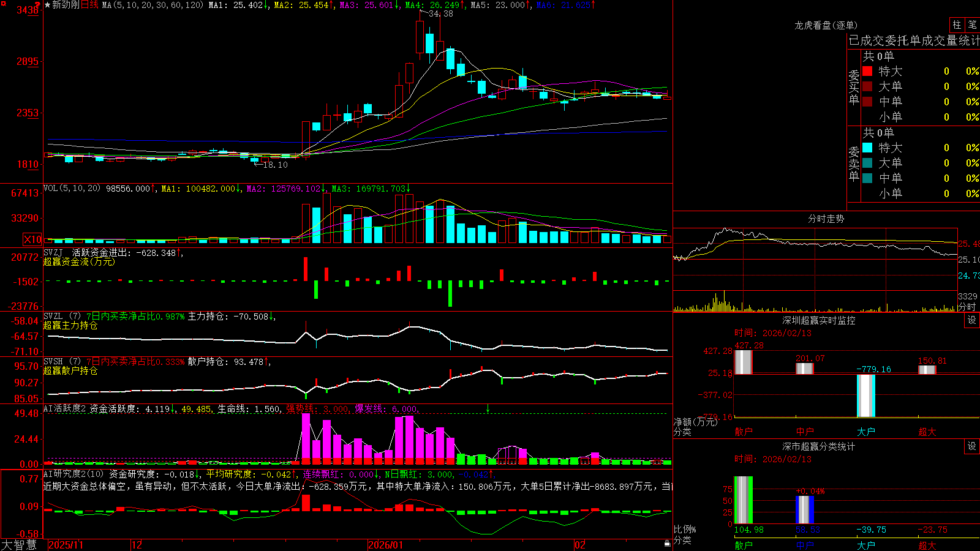Switch to 笔 display mode
980x551 pixels.
(x=972, y=24)
